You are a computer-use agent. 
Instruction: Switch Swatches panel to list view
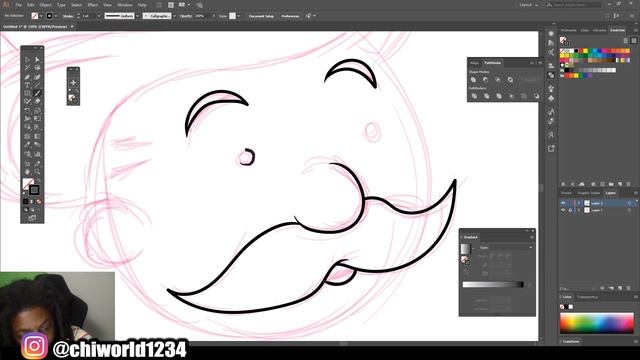(626, 40)
